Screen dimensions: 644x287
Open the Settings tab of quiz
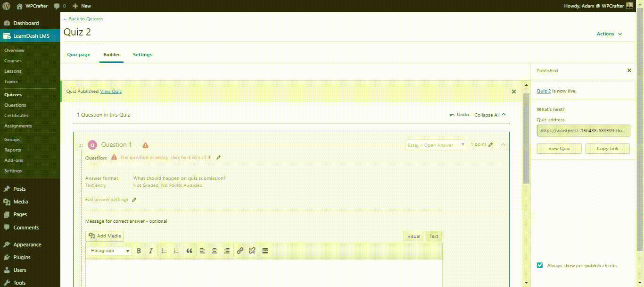(x=142, y=55)
